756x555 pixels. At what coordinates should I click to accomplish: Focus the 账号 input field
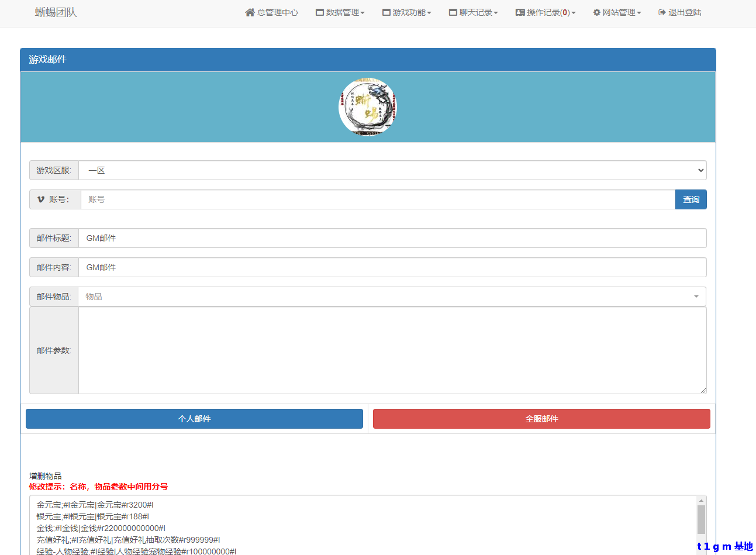[378, 199]
